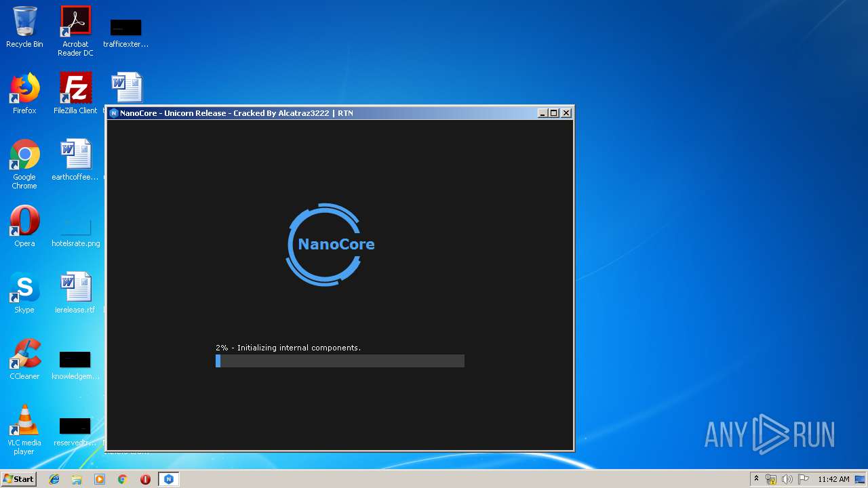
Task: Click the 11:42 AM clock
Action: [x=833, y=479]
